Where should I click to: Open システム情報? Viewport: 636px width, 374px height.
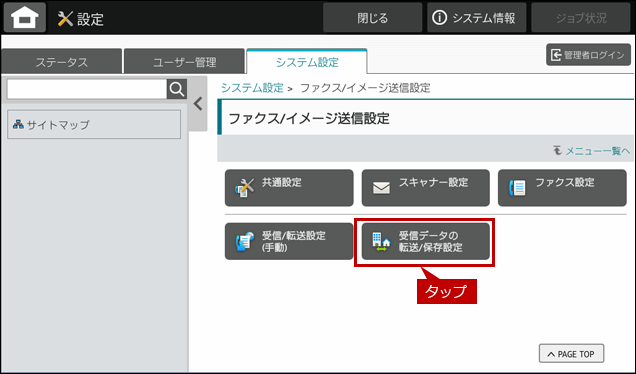pos(476,18)
